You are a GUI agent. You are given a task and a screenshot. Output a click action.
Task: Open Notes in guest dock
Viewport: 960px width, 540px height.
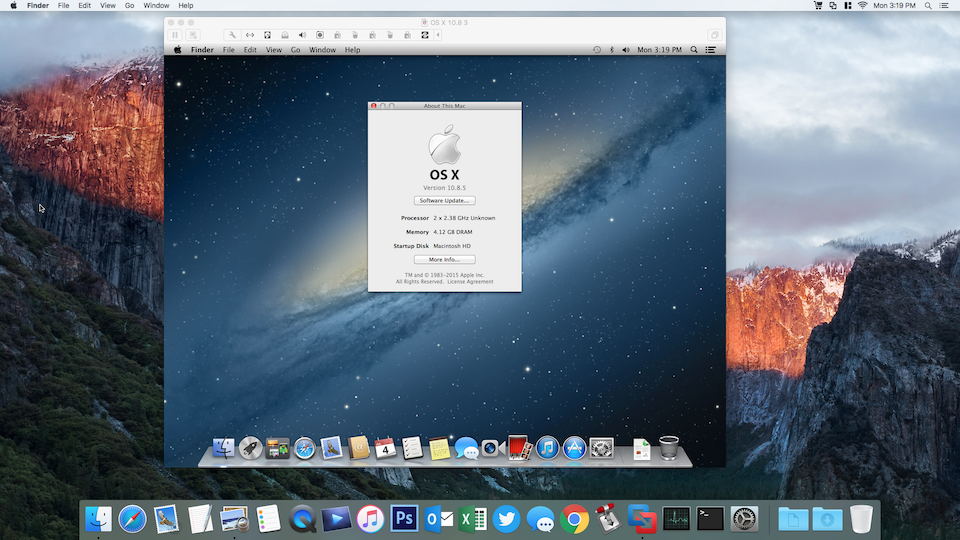point(439,448)
